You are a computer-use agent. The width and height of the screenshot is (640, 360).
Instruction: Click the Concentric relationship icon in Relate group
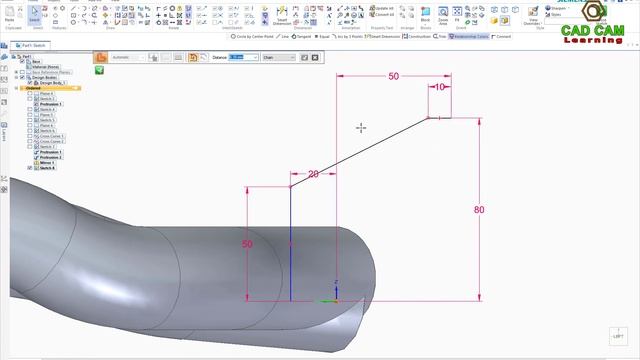click(x=172, y=8)
